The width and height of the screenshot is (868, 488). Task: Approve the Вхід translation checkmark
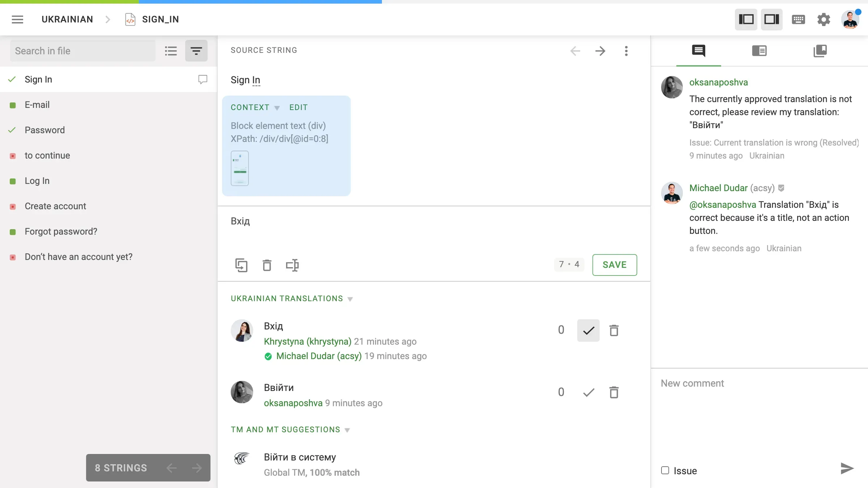pos(588,330)
